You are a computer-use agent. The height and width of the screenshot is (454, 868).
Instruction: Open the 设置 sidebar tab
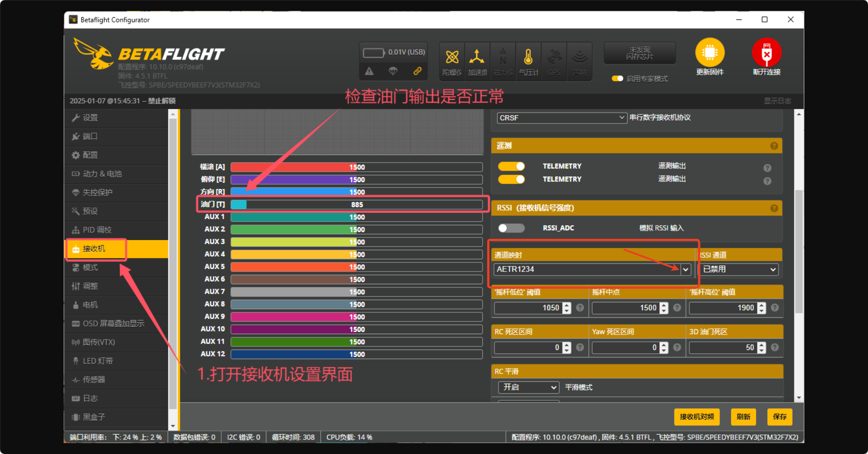(x=117, y=118)
